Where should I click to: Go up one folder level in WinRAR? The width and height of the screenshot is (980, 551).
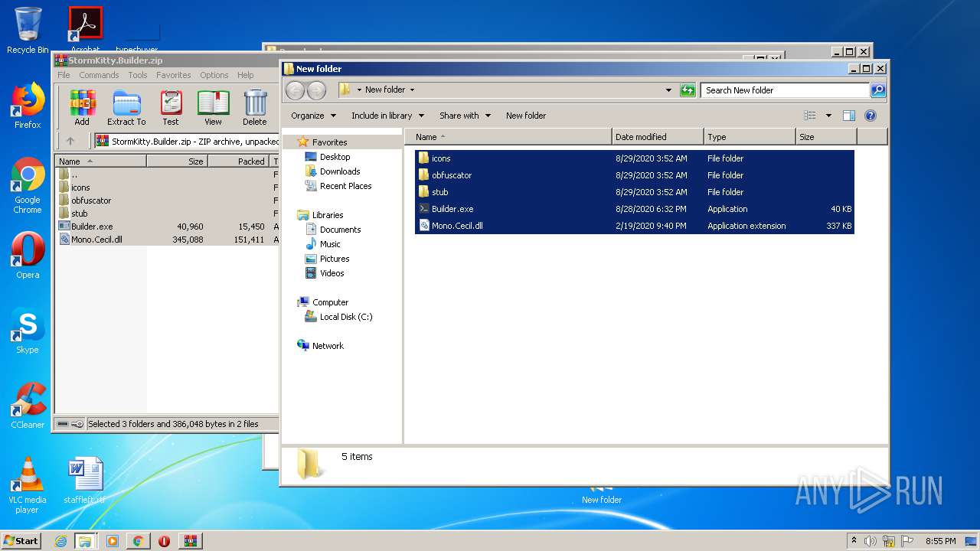point(70,141)
